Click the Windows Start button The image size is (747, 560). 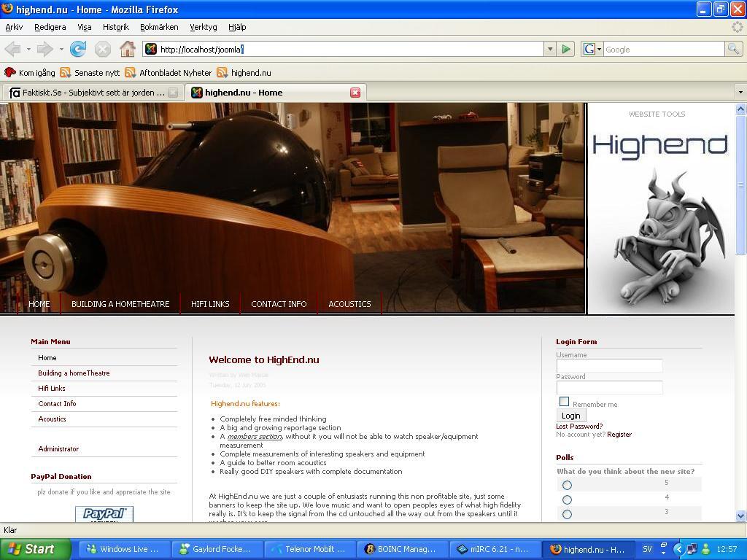click(35, 549)
